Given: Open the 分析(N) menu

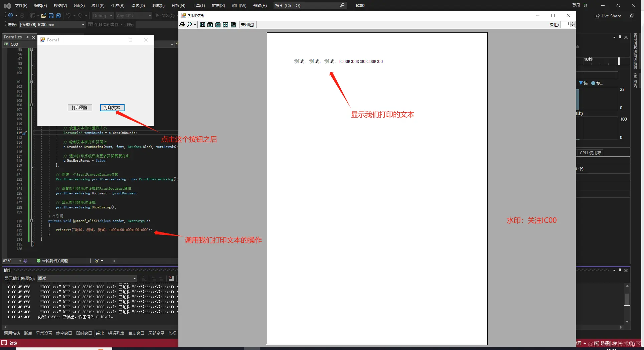Looking at the screenshot, I should click(178, 6).
